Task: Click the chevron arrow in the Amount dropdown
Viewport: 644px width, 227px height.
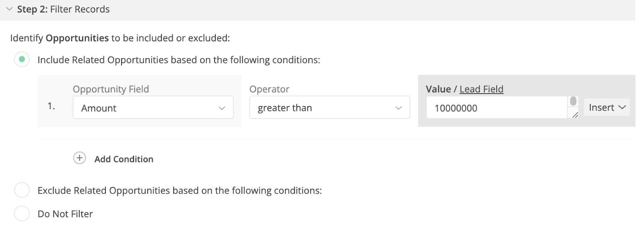Action: (222, 108)
